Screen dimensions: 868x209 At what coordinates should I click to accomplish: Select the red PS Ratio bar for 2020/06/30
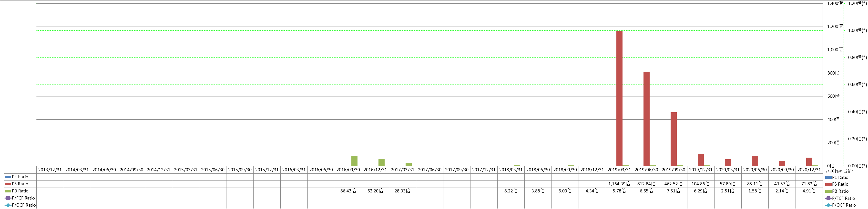coord(755,161)
